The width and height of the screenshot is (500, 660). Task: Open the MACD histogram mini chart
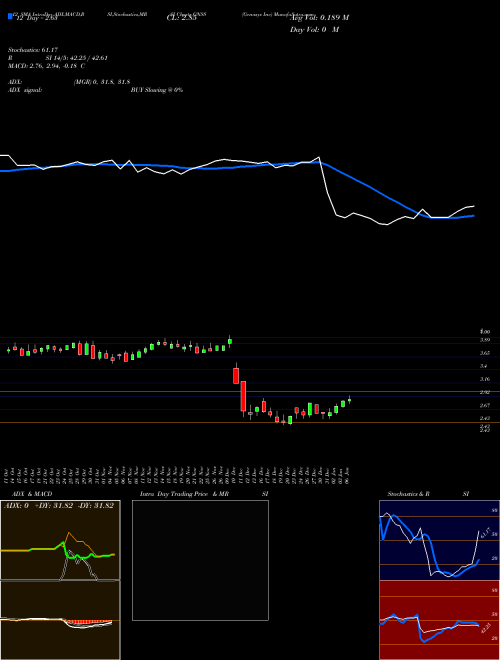tap(60, 620)
